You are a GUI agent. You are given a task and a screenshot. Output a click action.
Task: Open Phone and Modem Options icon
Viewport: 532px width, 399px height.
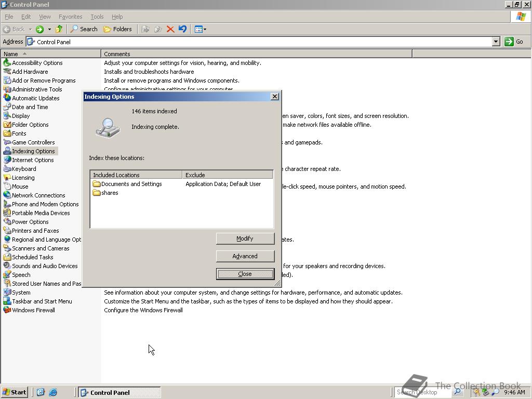pos(7,204)
